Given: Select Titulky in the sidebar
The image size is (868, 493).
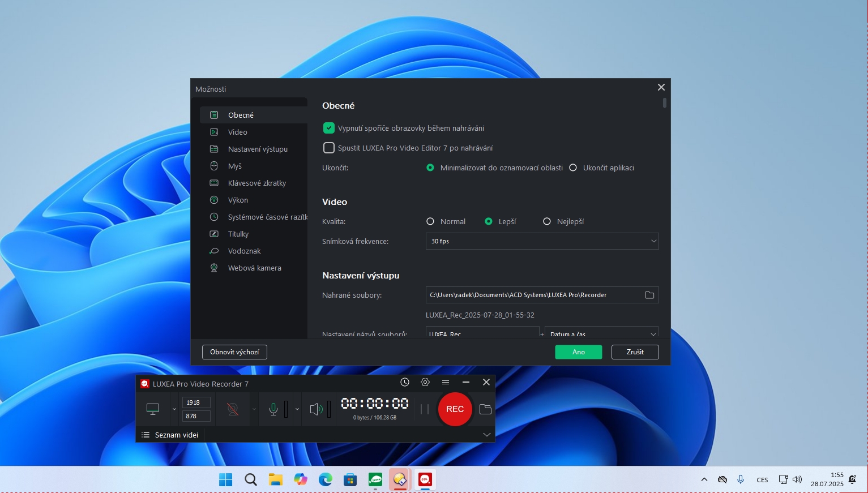Looking at the screenshot, I should [254, 234].
